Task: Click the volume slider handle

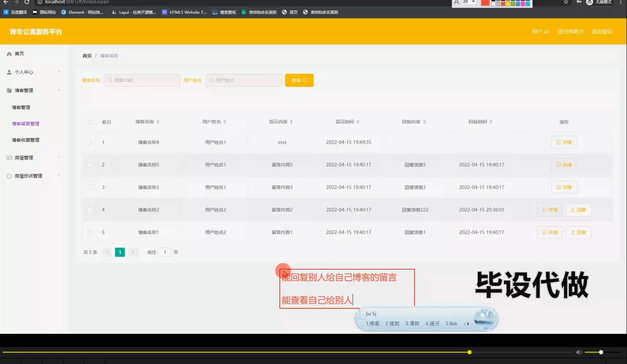Action: (x=601, y=352)
